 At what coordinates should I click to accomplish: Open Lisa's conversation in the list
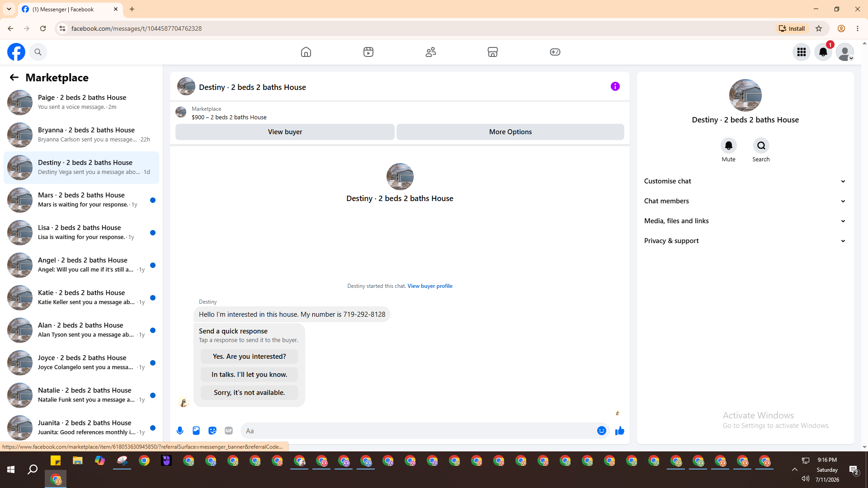[x=81, y=232]
